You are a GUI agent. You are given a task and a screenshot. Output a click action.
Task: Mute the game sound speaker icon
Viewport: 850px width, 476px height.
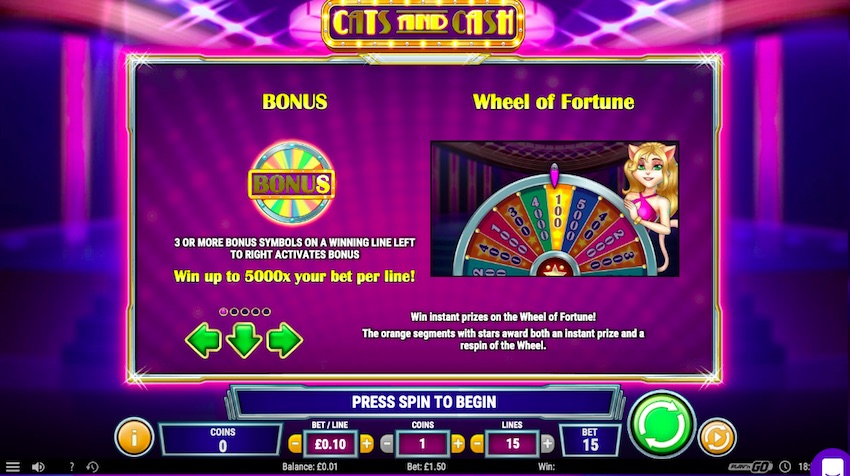tap(38, 466)
